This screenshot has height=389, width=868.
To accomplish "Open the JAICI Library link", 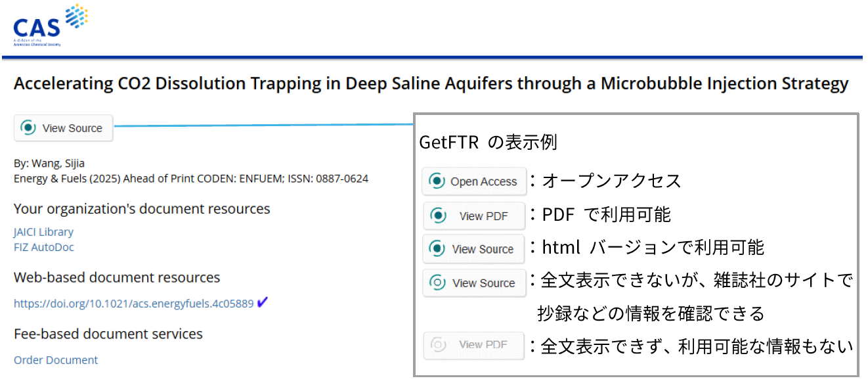I will [x=43, y=232].
